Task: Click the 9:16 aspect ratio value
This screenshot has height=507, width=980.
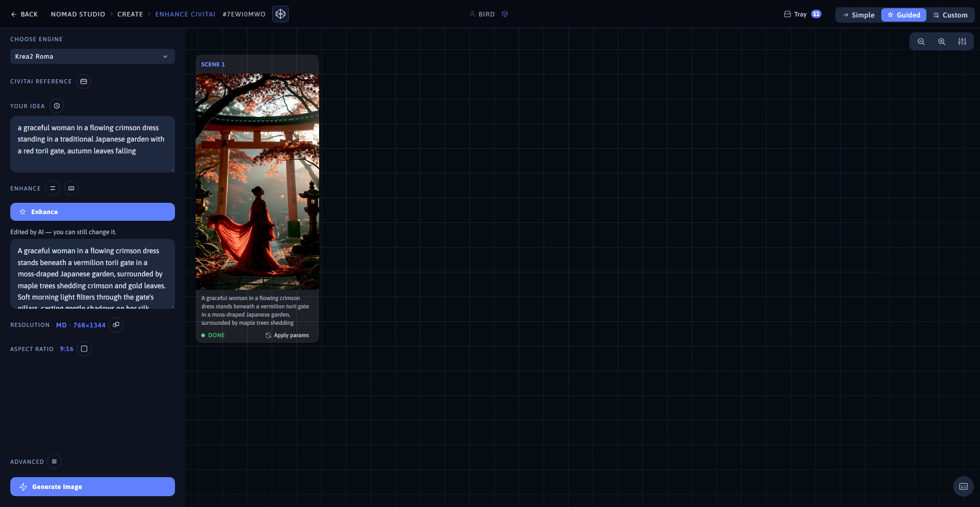Action: [67, 349]
